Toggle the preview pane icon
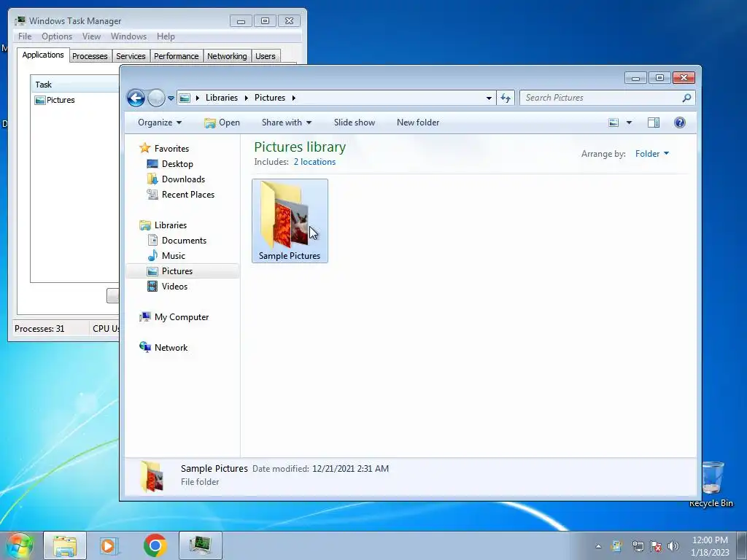The image size is (747, 560). click(x=654, y=122)
